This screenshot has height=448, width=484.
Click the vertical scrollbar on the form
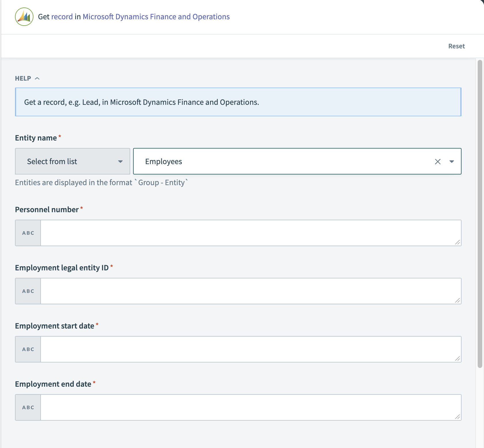480,214
